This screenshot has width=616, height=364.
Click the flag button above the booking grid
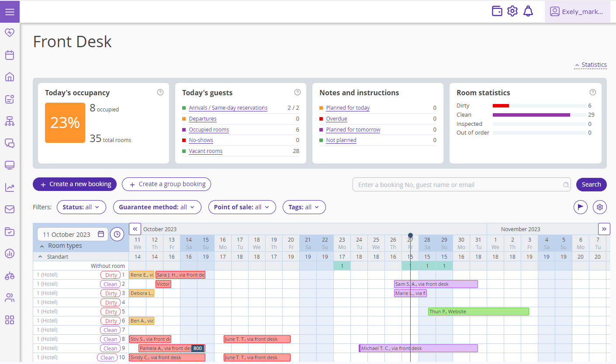pos(581,207)
